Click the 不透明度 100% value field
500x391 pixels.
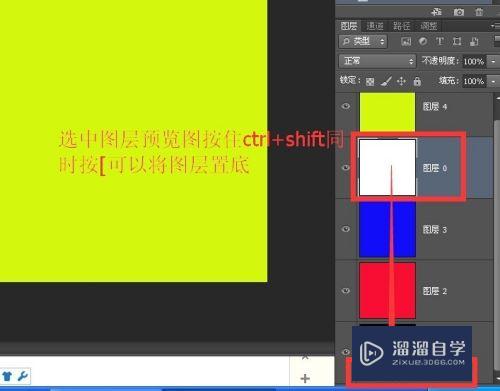coord(474,62)
